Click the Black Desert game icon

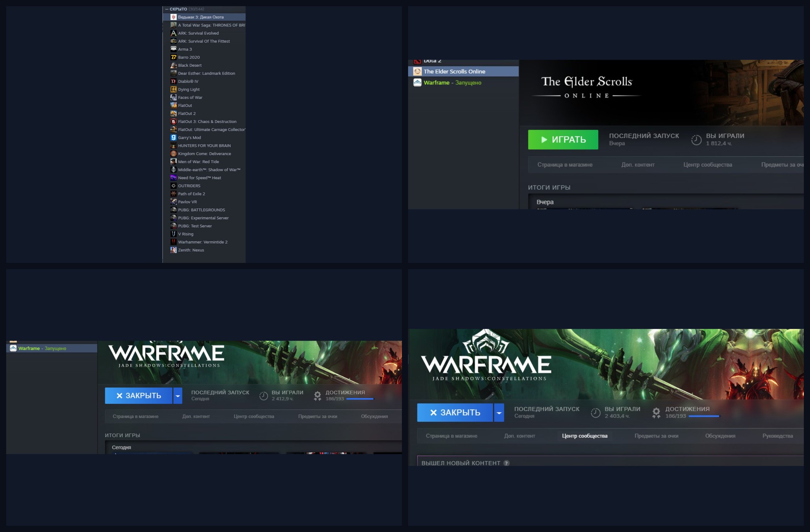173,65
